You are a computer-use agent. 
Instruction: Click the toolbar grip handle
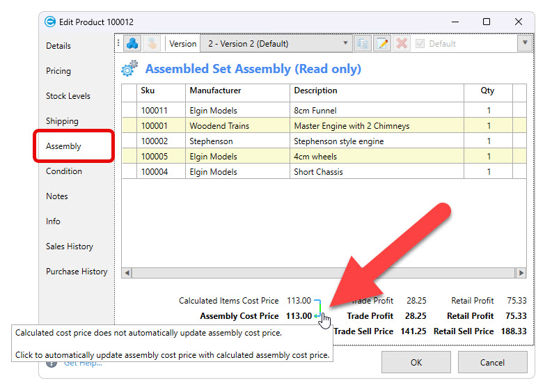click(x=119, y=43)
